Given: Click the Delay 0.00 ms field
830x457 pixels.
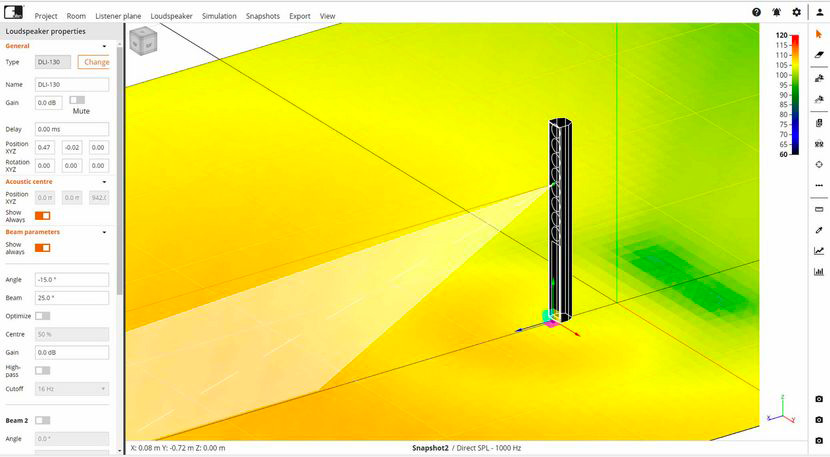Looking at the screenshot, I should coord(72,129).
